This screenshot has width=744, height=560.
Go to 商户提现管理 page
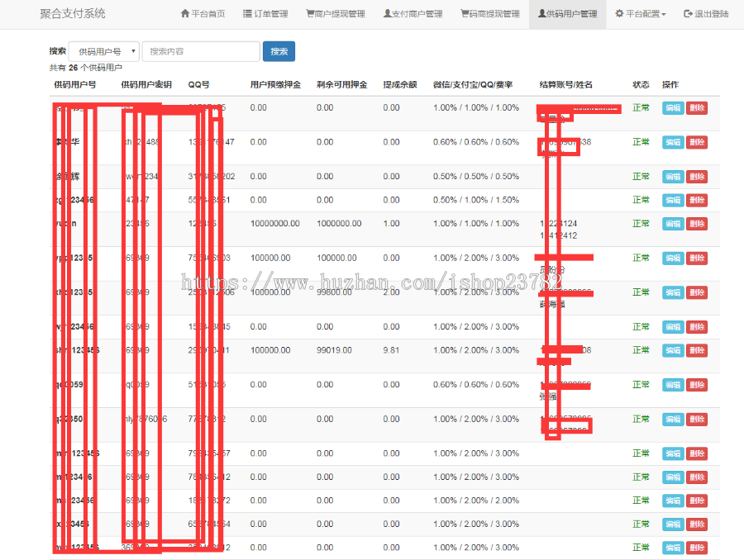click(336, 14)
